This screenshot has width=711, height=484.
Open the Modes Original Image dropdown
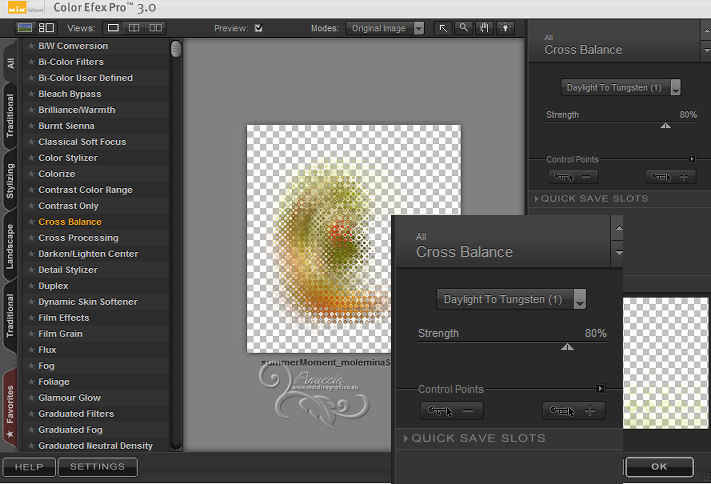385,28
